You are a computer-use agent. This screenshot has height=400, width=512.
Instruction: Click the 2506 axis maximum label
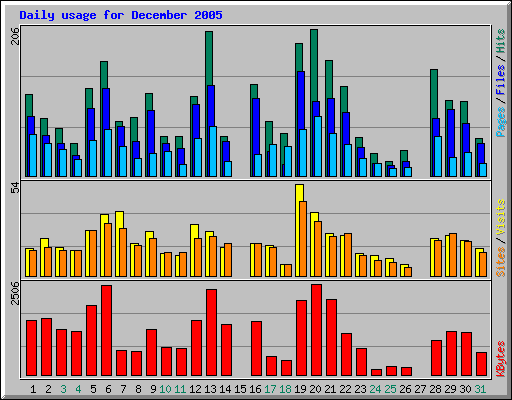coord(15,293)
